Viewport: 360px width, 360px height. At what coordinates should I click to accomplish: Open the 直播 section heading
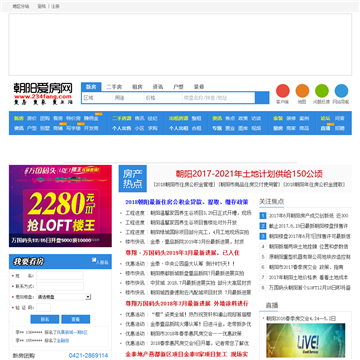point(272,305)
